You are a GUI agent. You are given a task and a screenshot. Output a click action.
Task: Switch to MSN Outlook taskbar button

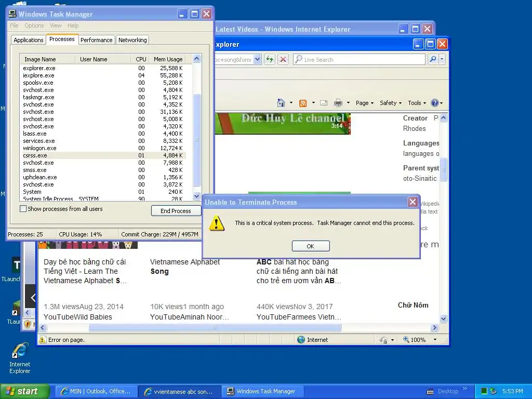96,391
